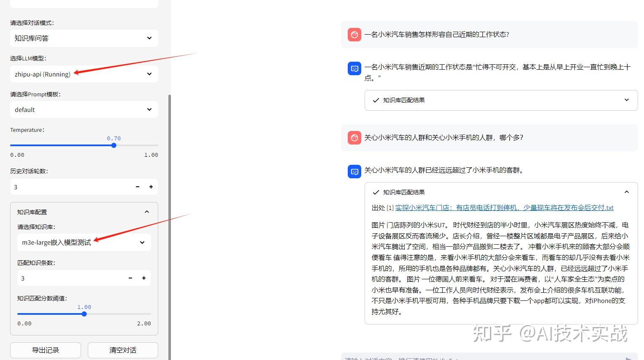
Task: Click assistant avatar beside answer 远远超过了小米手机的客群
Action: tap(354, 172)
